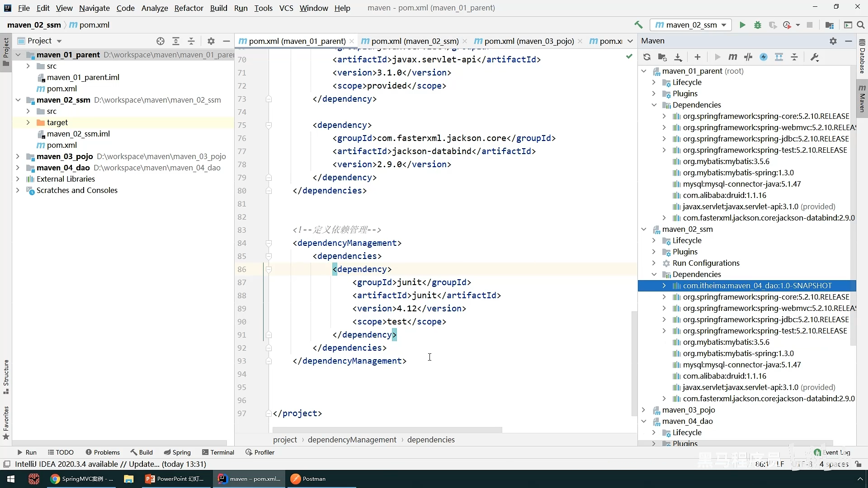Click Build Project hammer icon
Screen dimensions: 868x488
pyautogui.click(x=638, y=25)
